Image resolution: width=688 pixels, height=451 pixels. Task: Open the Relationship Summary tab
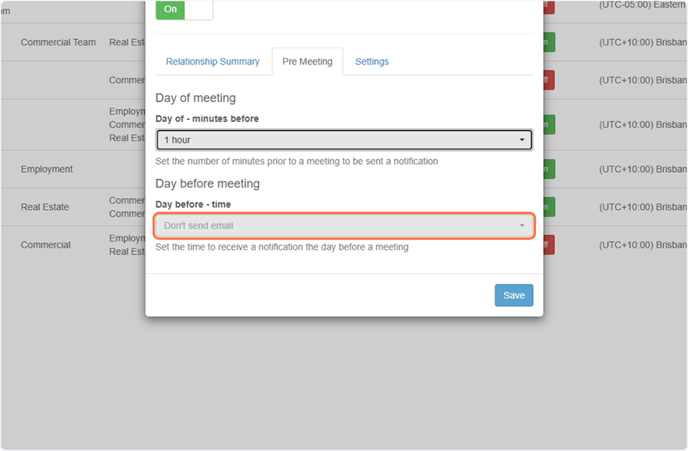point(213,61)
